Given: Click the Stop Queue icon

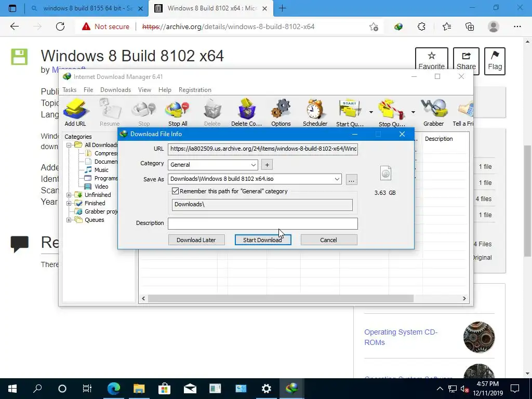Looking at the screenshot, I should [x=392, y=113].
